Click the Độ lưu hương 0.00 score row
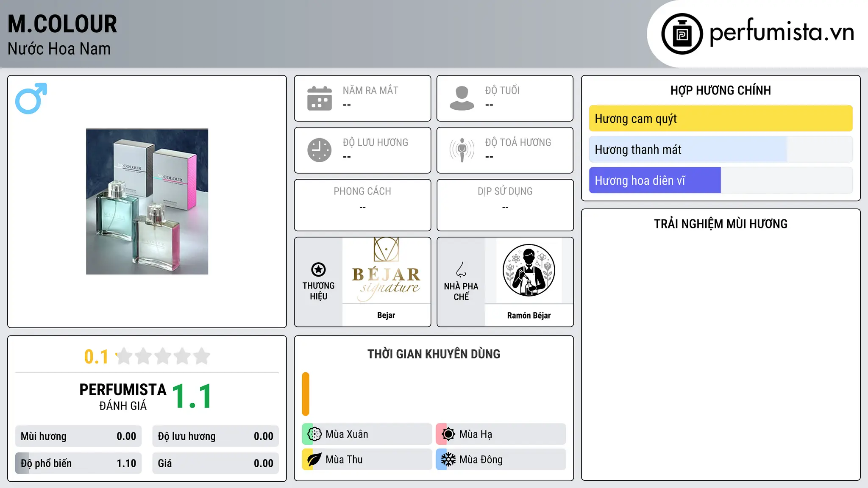 pos(216,436)
